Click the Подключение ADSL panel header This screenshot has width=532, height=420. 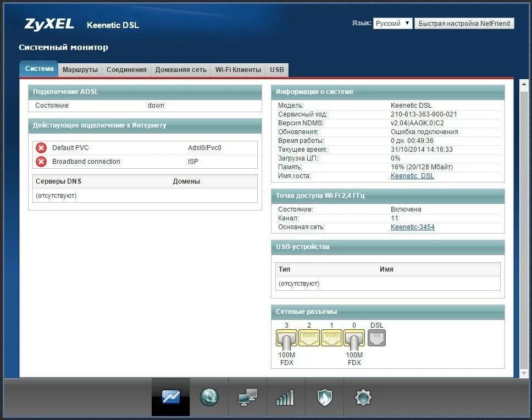tap(145, 92)
